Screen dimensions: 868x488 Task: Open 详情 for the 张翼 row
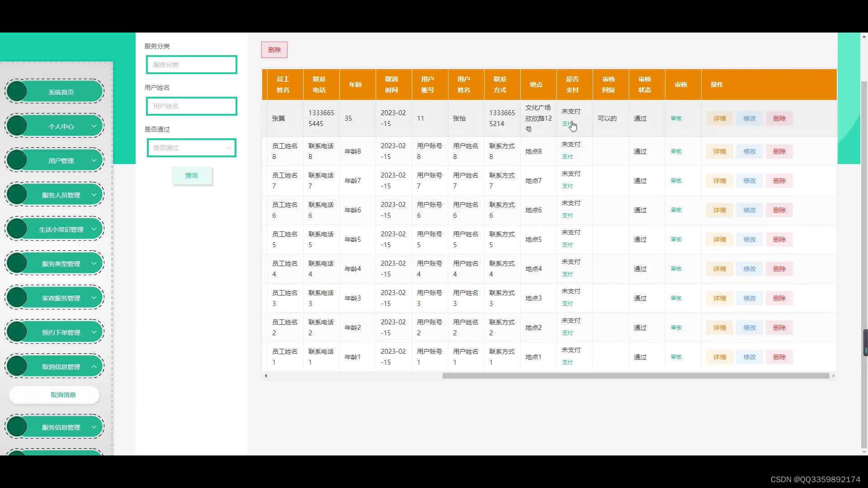coord(719,118)
